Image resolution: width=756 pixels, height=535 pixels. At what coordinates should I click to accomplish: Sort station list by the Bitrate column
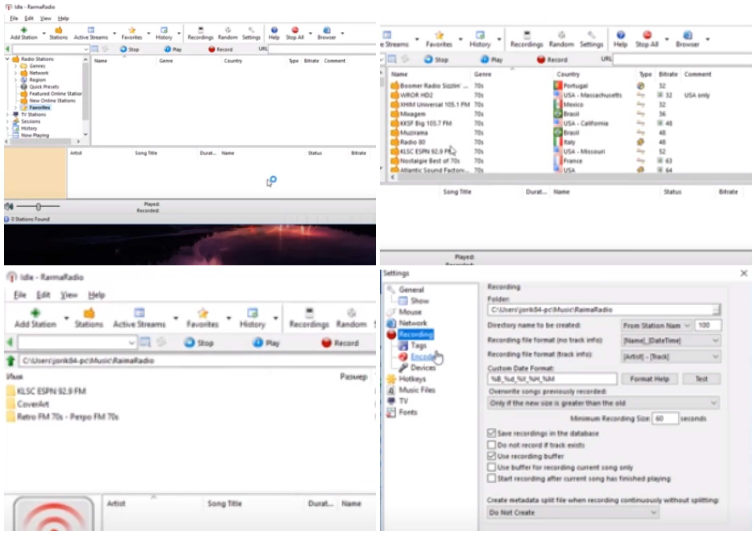pos(668,74)
